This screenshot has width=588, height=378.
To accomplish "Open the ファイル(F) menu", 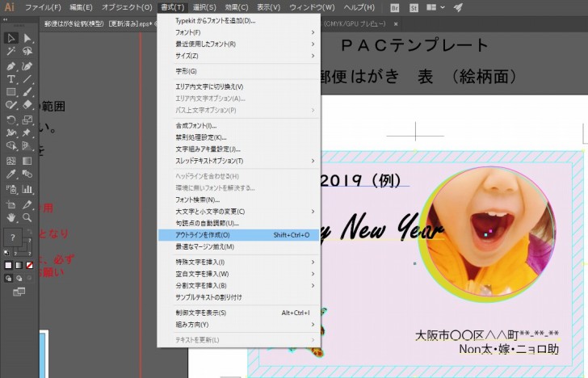I will click(43, 7).
